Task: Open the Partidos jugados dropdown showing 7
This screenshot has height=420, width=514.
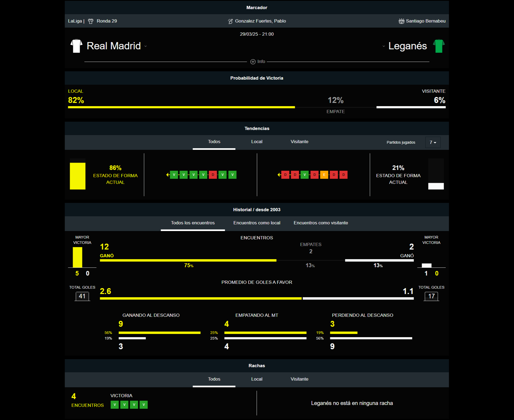Action: pyautogui.click(x=432, y=142)
